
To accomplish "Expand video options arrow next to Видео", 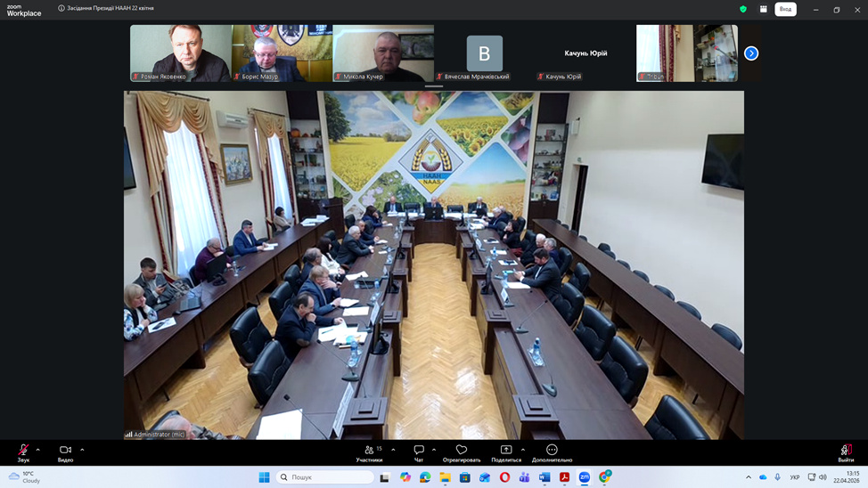I will (x=82, y=450).
